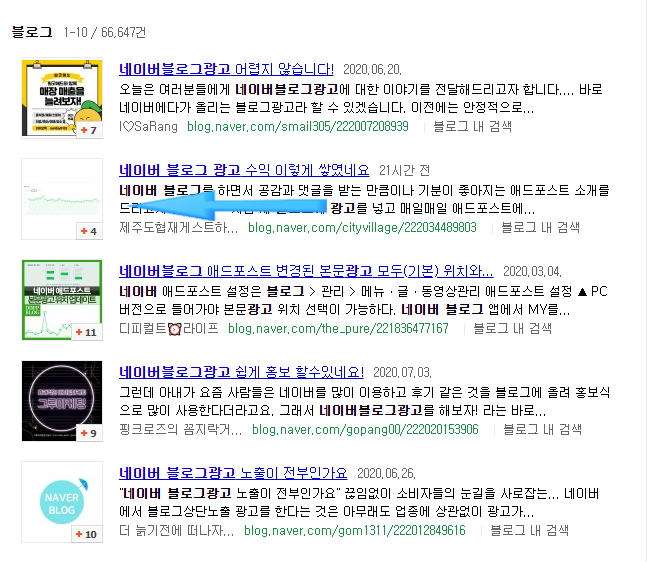
Task: Click the date 2020.03.04.
Action: pos(532,271)
